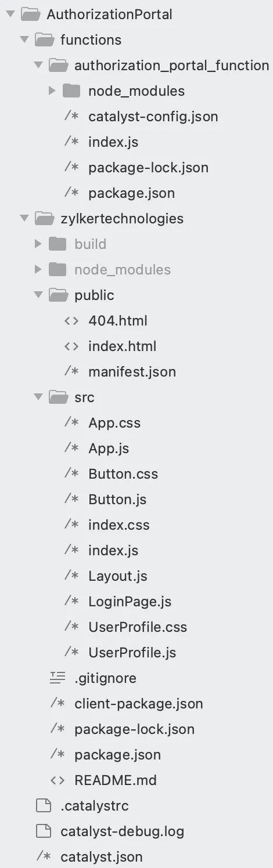Open the root catalyst.json file
Screen dimensions: 273x868
102,857
